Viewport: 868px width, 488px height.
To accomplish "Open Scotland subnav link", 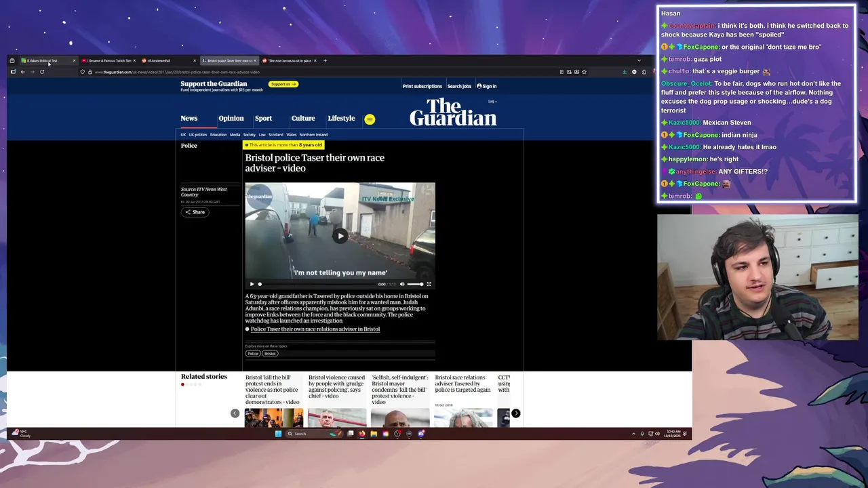I will [x=275, y=135].
